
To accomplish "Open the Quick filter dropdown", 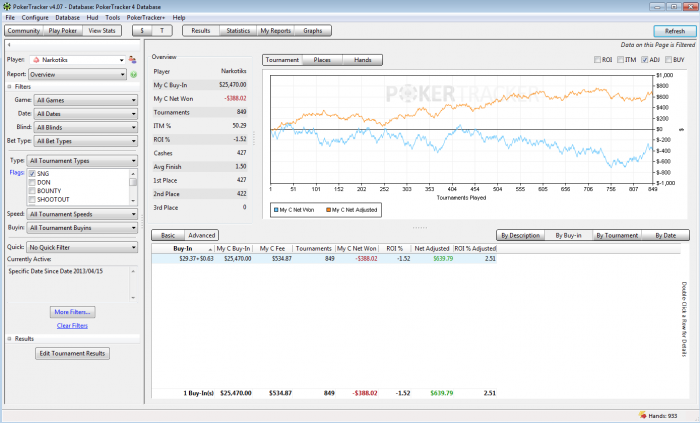I will coord(82,247).
